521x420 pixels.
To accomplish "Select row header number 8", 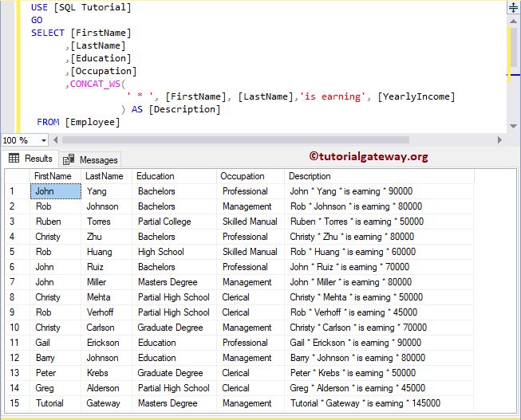I will click(x=18, y=297).
